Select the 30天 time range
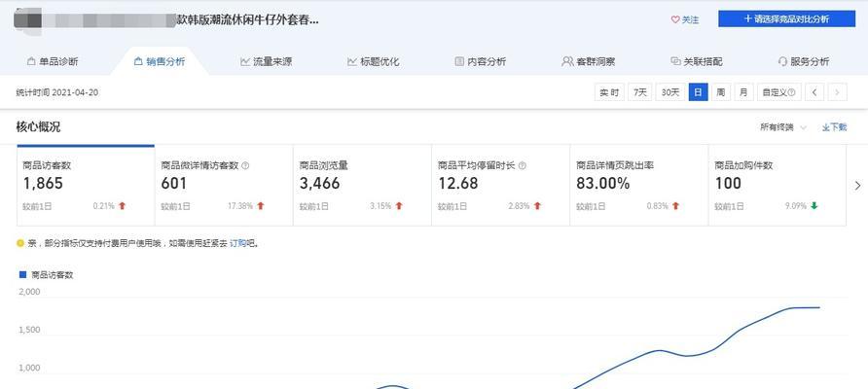This screenshot has width=868, height=389. click(670, 92)
